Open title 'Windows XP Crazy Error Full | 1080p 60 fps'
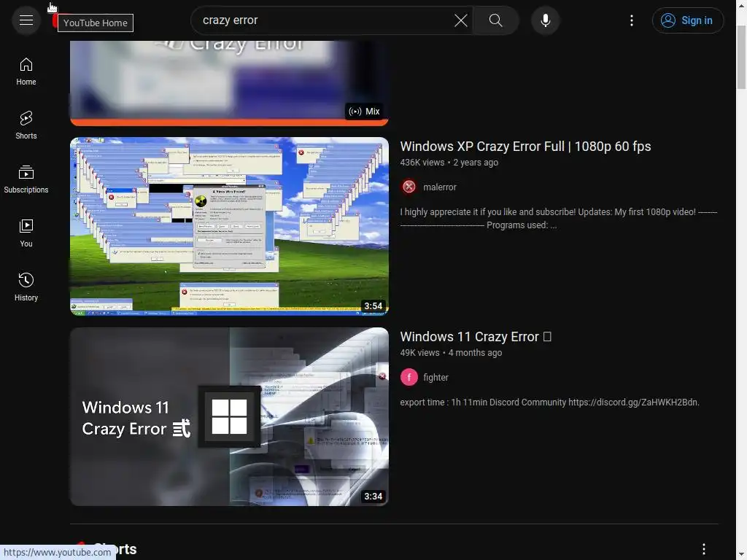The height and width of the screenshot is (560, 747). [525, 146]
